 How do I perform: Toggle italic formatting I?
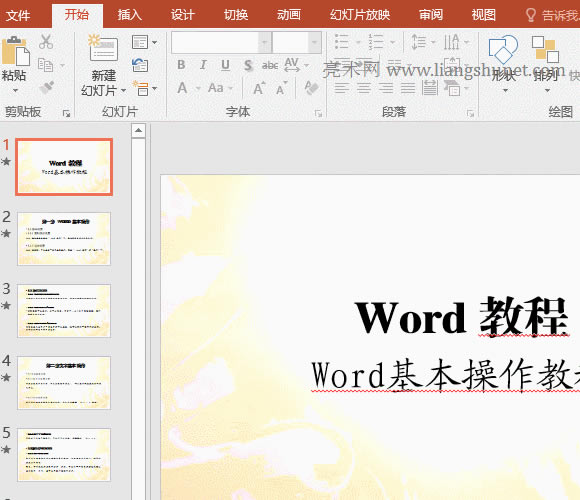203,65
